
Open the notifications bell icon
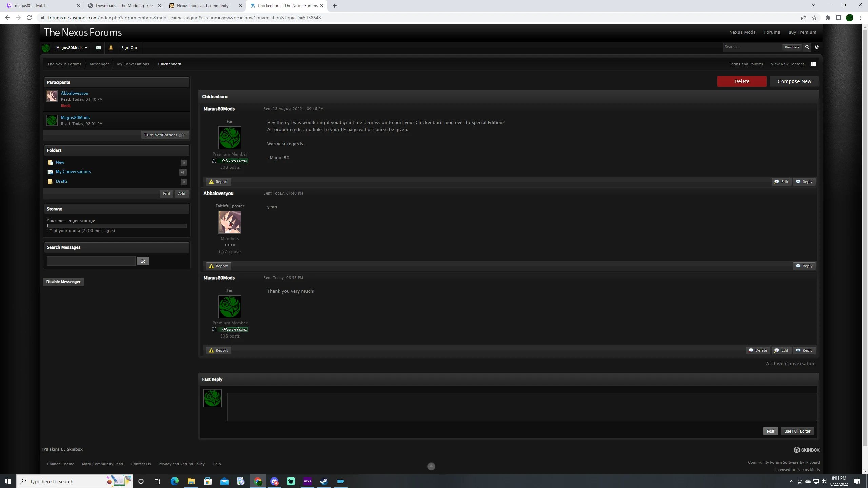click(x=111, y=48)
